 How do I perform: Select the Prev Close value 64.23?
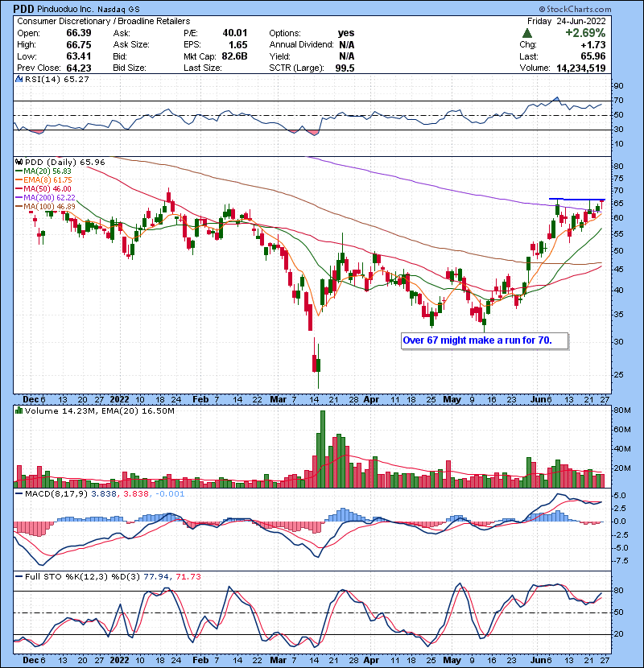pos(79,68)
